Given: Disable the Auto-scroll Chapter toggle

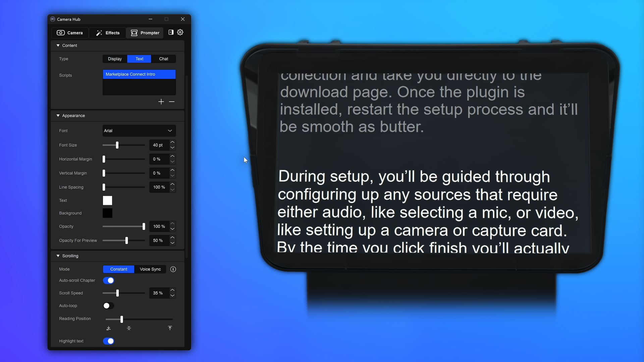Looking at the screenshot, I should tap(108, 281).
